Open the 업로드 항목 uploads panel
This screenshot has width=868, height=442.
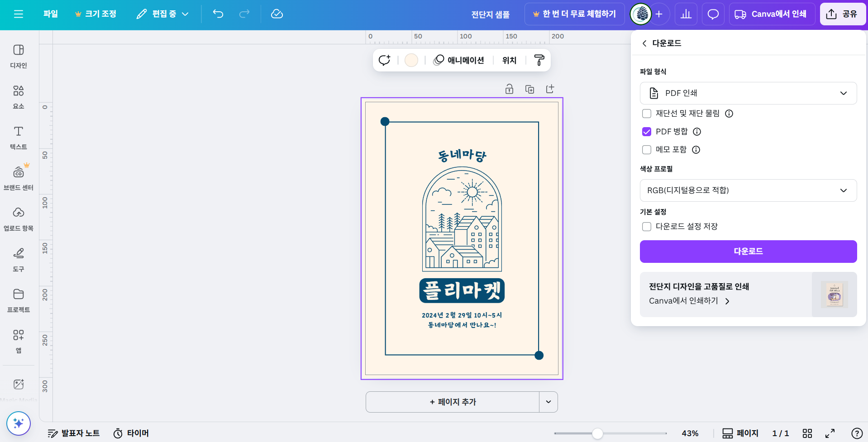click(x=19, y=219)
